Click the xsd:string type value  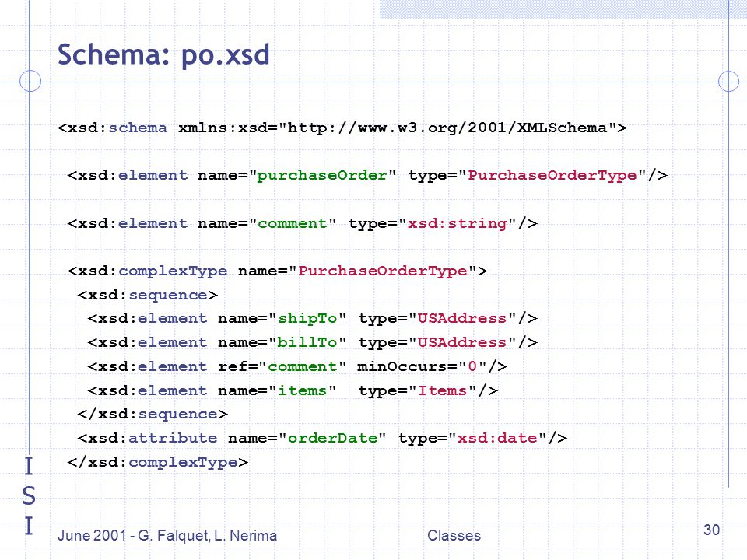point(458,223)
